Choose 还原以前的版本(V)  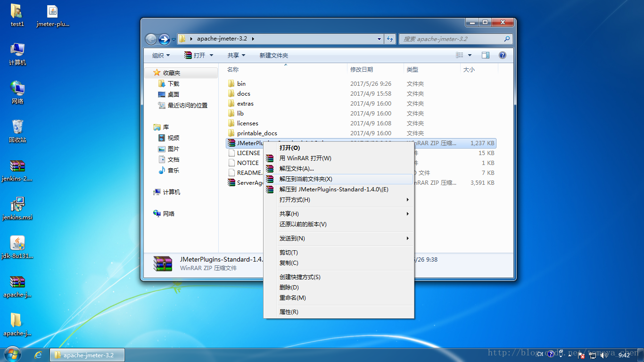pos(339,224)
